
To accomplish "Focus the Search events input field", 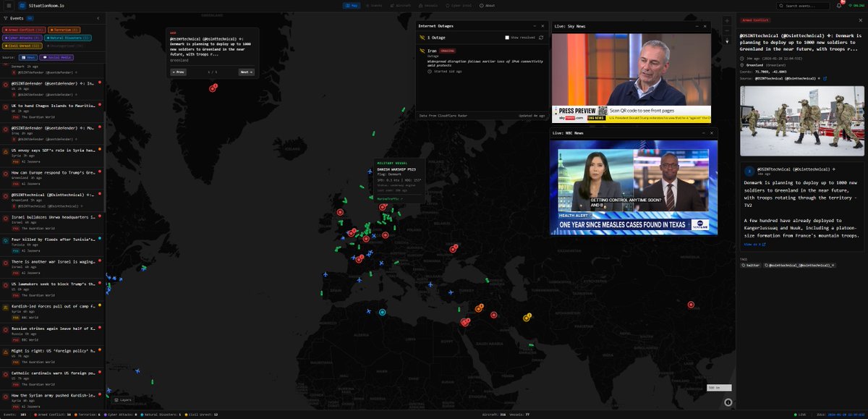I will click(804, 6).
